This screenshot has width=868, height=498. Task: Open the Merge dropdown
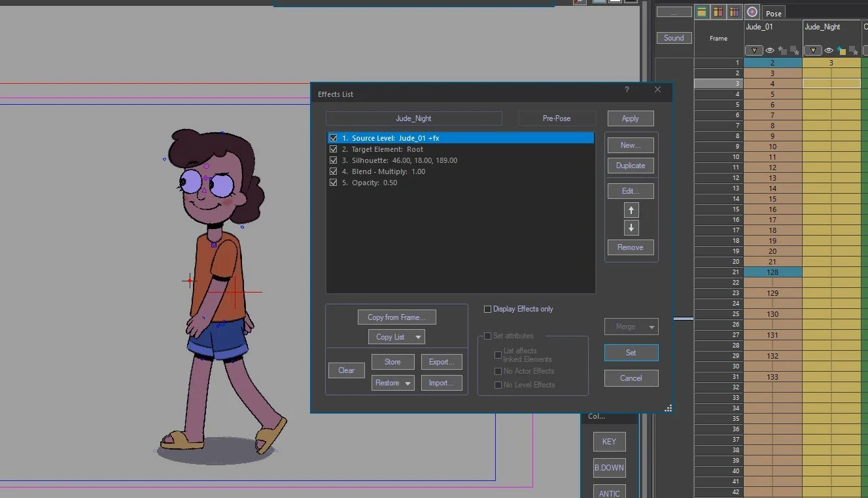(x=631, y=327)
